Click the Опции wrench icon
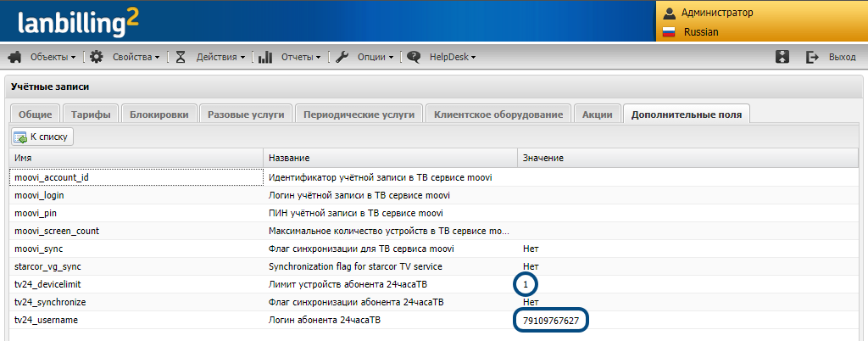This screenshot has height=341, width=868. point(342,57)
